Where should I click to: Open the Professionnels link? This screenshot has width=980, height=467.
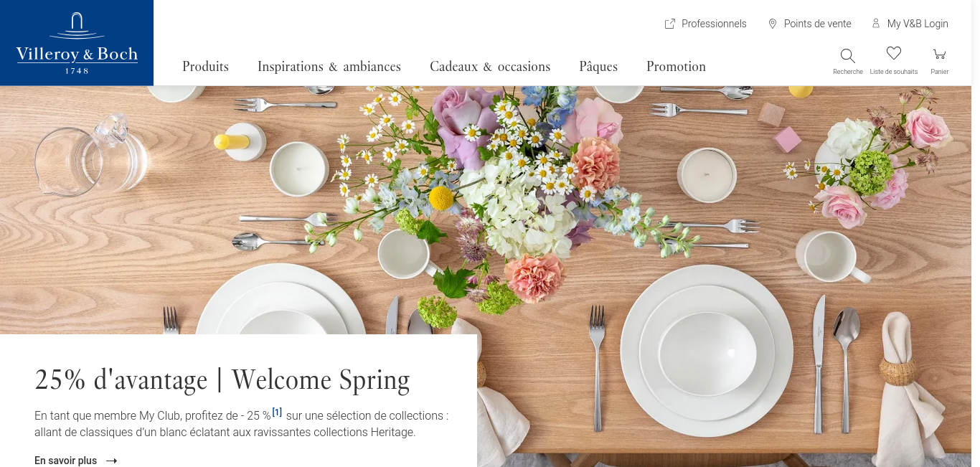(714, 24)
